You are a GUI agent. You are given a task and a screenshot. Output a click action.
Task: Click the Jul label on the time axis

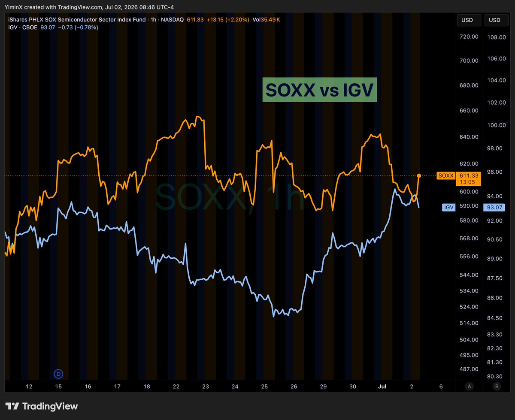382,387
